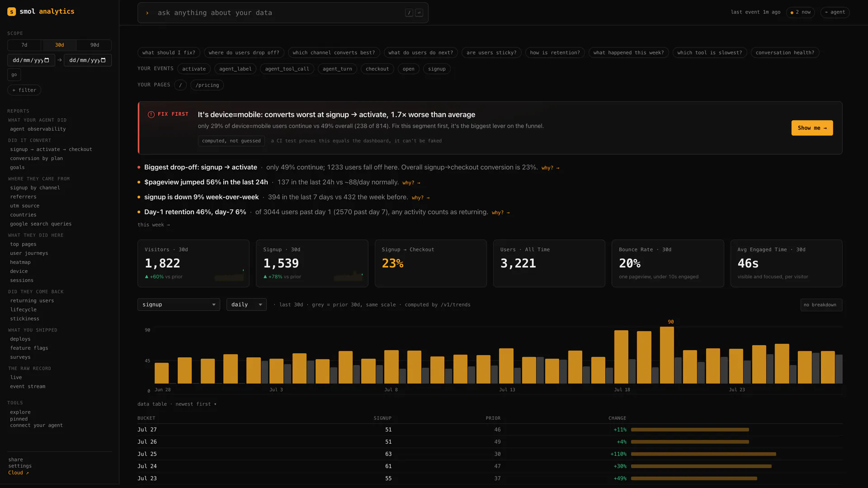Screen dimensions: 868x488
Task: Open the start date calendar picker icon
Action: tap(47, 60)
